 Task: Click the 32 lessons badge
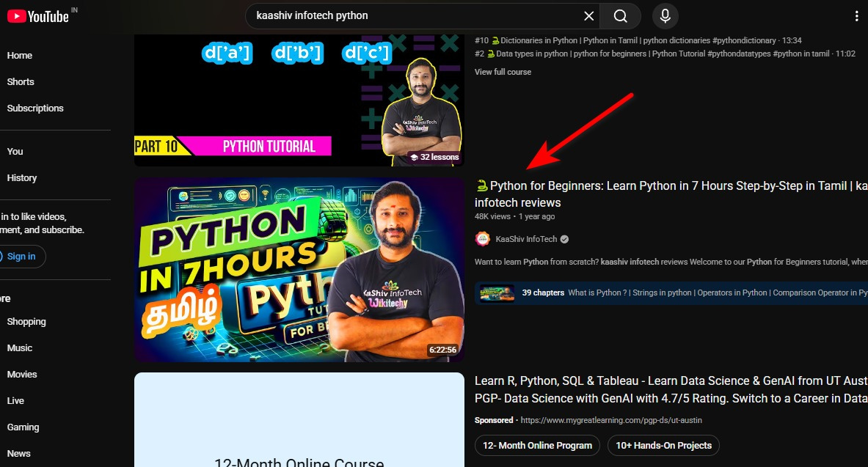(x=434, y=157)
